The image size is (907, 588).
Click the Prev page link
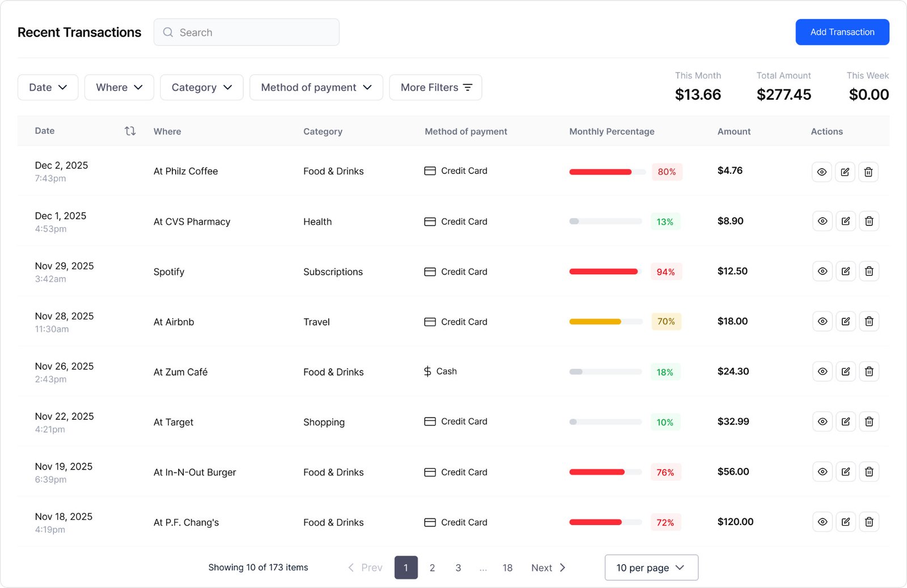point(365,568)
